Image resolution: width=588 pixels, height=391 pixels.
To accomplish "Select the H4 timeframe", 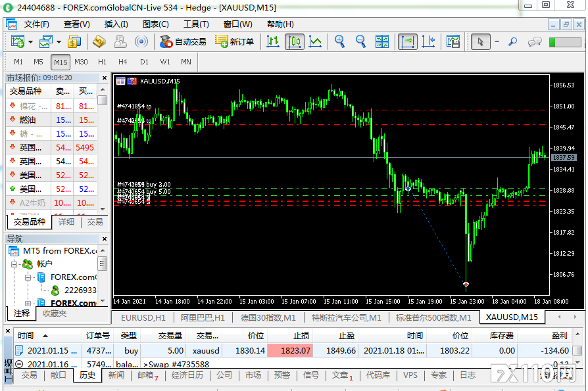I will click(122, 62).
